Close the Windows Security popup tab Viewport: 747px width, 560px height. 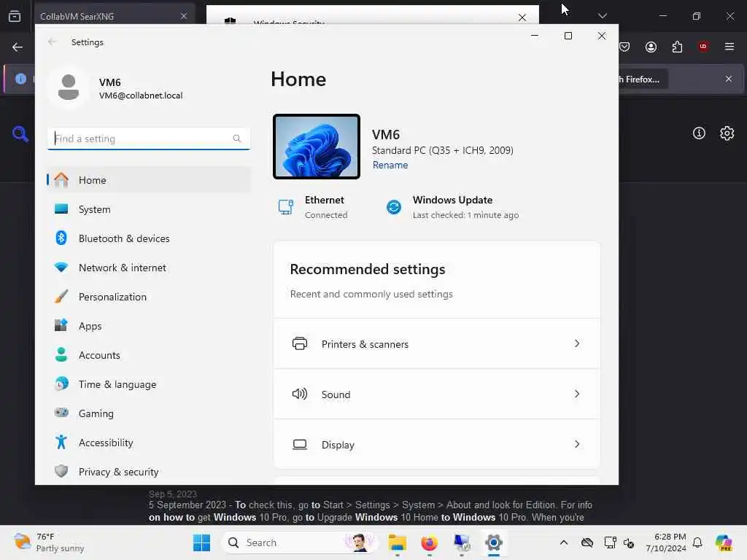coord(522,17)
